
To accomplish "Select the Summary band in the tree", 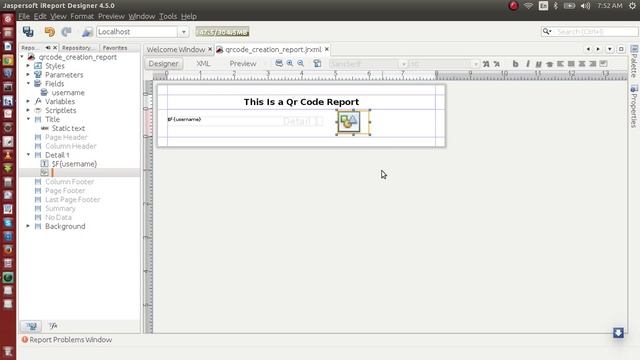I will click(60, 208).
